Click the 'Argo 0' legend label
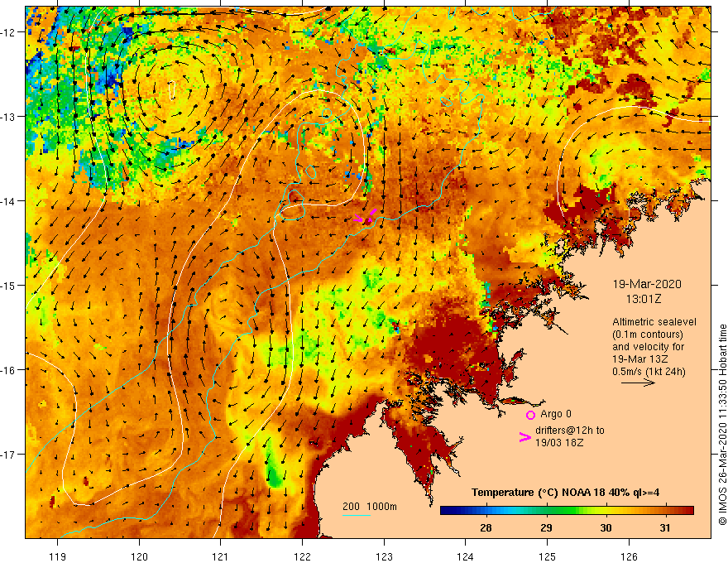This screenshot has height=563, width=728. (x=556, y=414)
